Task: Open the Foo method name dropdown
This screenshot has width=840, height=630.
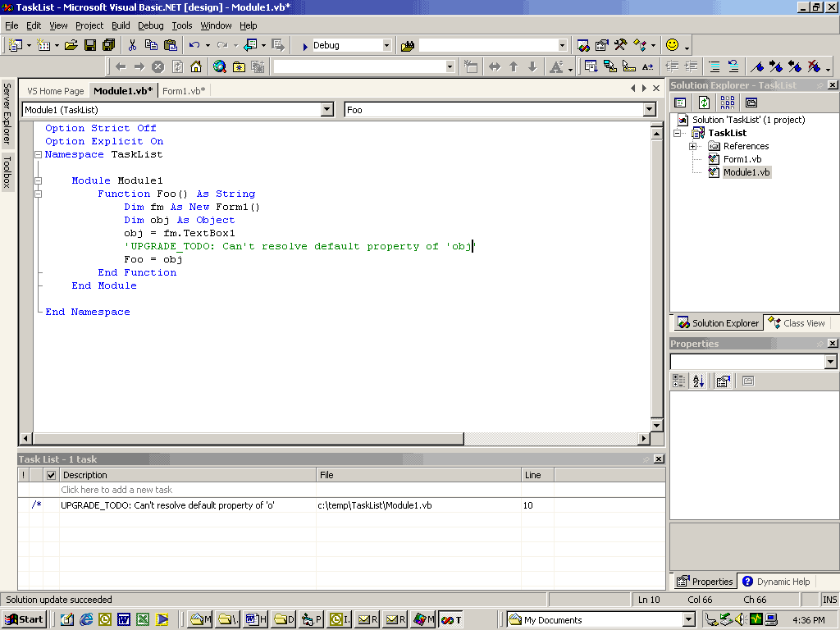Action: [x=650, y=110]
